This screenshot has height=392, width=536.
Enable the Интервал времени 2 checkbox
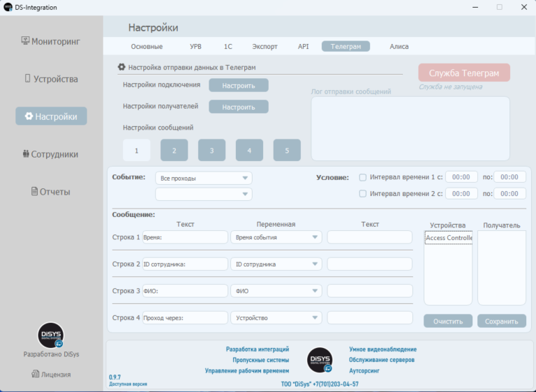pyautogui.click(x=362, y=194)
